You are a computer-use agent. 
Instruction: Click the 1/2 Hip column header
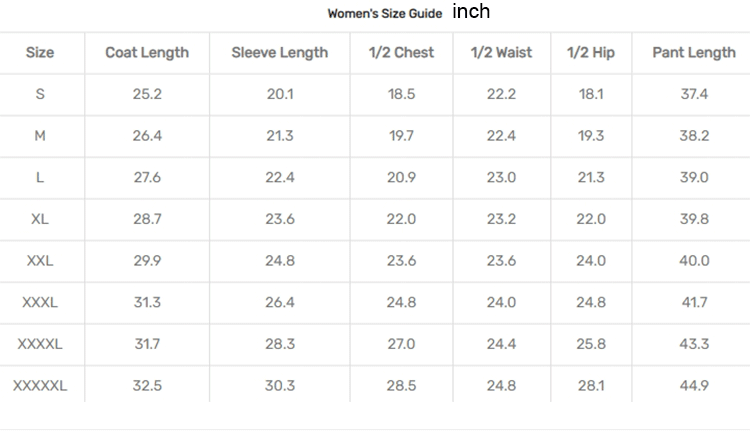(590, 53)
